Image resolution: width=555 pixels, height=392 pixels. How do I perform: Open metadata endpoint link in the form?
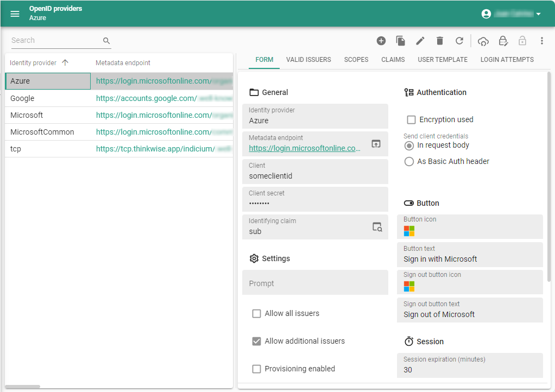(305, 148)
